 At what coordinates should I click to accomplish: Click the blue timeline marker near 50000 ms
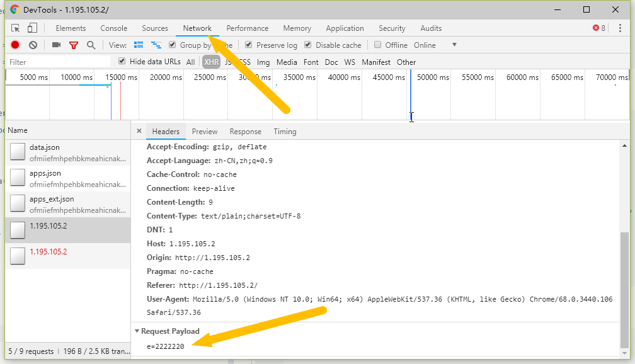(411, 94)
